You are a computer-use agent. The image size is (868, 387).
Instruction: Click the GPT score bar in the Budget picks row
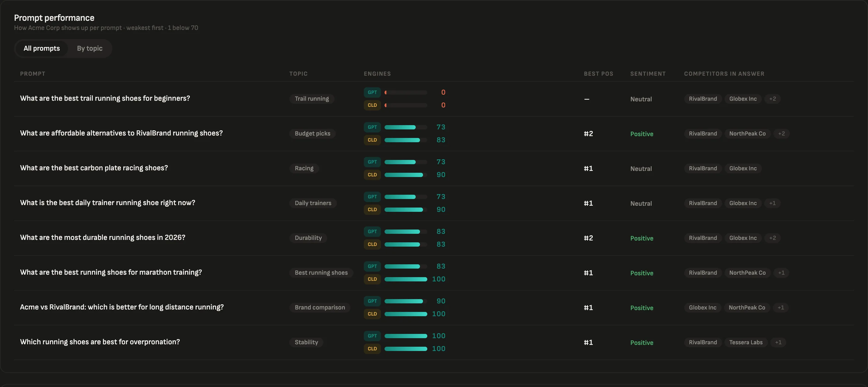coord(406,127)
